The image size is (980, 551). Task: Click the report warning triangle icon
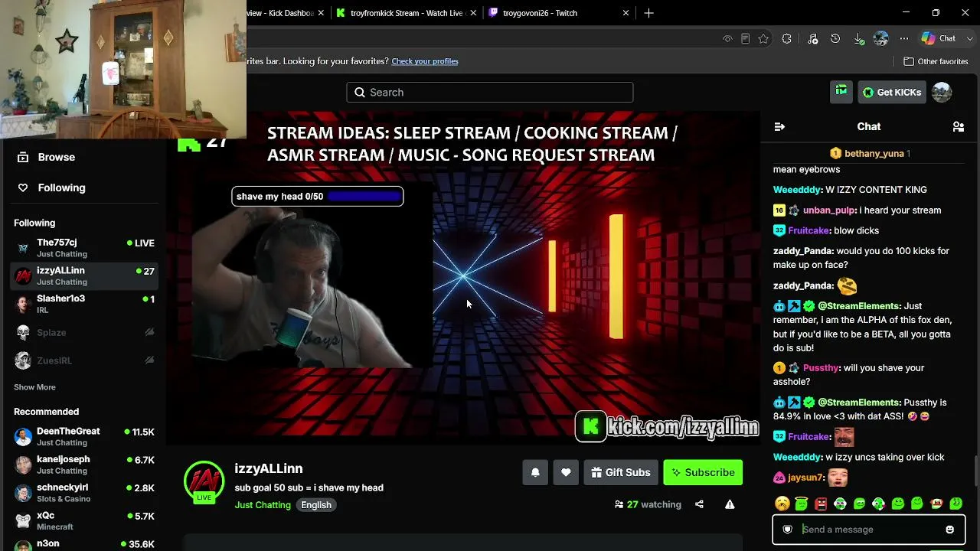(730, 504)
